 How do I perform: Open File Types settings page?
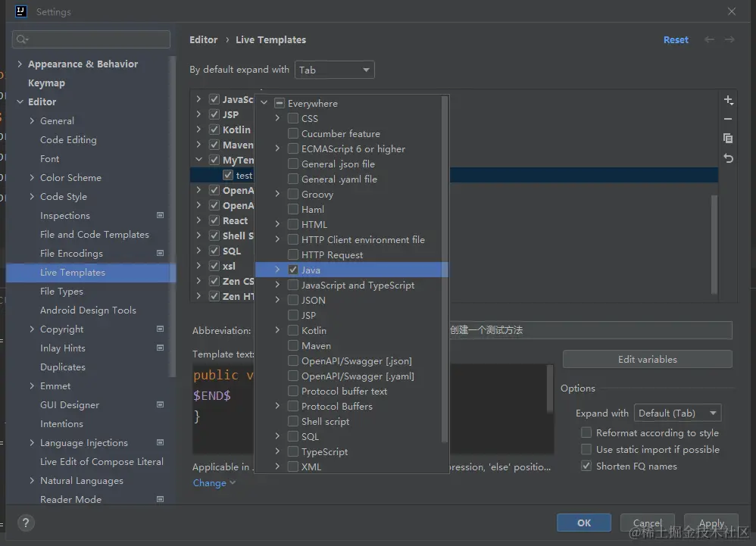click(x=61, y=291)
